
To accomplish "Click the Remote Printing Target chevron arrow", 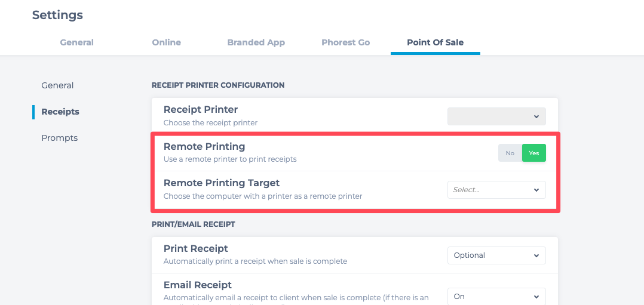I will (536, 190).
